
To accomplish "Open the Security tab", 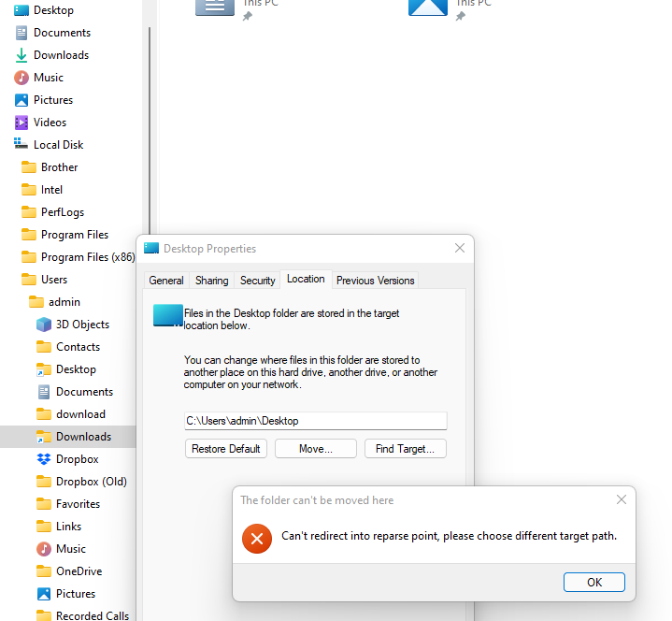I will (x=257, y=281).
